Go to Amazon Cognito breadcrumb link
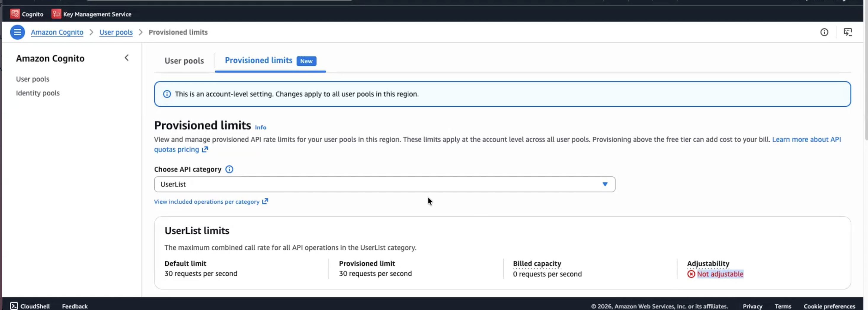 pos(57,32)
